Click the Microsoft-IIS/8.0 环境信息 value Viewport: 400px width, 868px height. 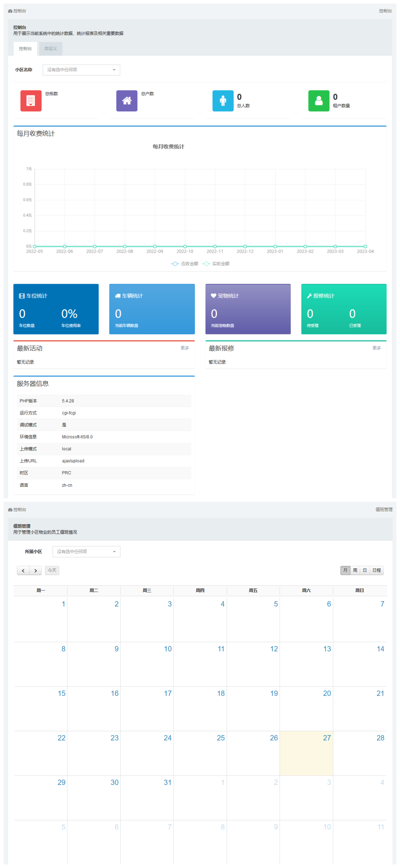[77, 437]
